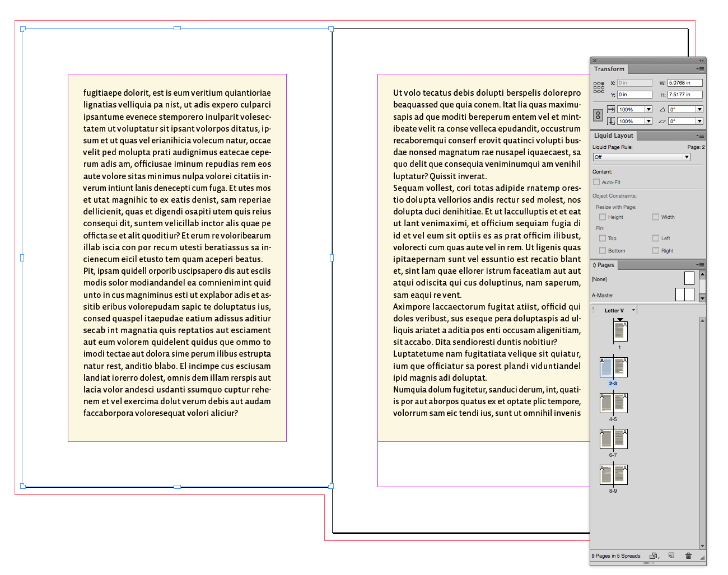Close the floating panel group
This screenshot has width=728, height=575.
(x=595, y=60)
